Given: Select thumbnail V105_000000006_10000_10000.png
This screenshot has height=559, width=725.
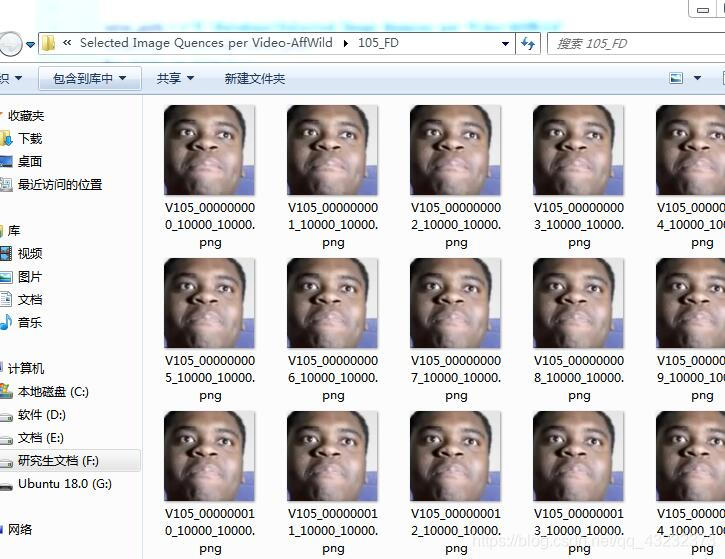Looking at the screenshot, I should click(332, 303).
